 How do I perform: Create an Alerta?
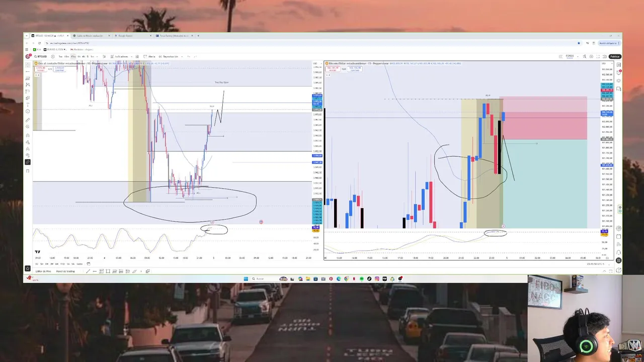coord(149,56)
